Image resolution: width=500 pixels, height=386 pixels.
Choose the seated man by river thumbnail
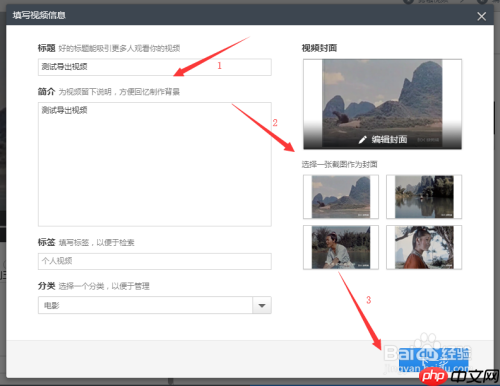coord(341,247)
